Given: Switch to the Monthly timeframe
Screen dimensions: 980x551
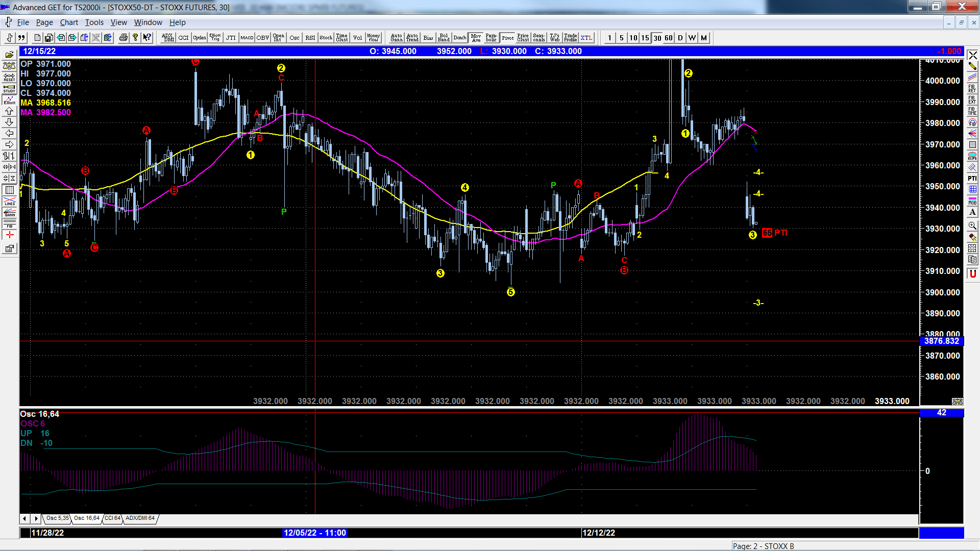Looking at the screenshot, I should coord(704,38).
